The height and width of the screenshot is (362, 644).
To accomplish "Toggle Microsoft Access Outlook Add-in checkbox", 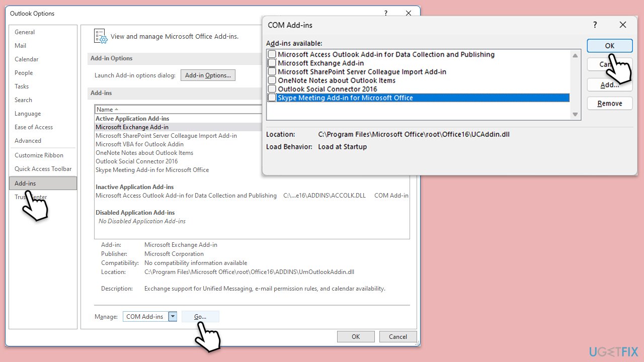I will (272, 54).
